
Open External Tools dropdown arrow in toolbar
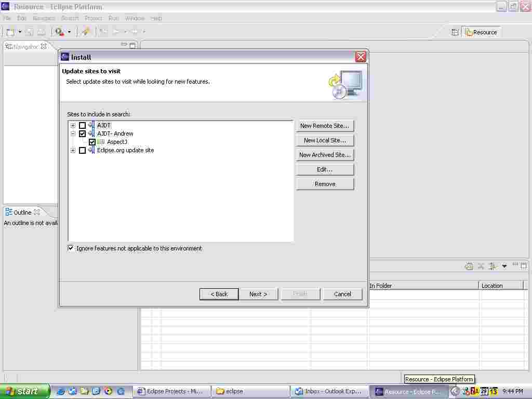69,32
